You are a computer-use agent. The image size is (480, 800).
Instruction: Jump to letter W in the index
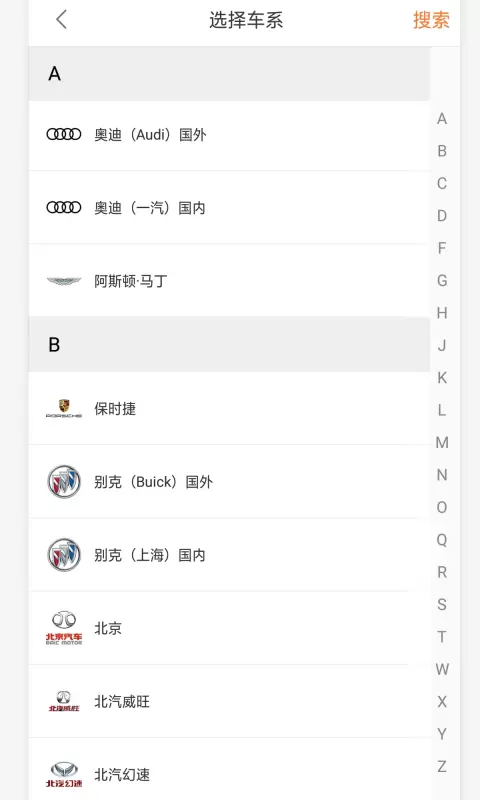point(442,669)
